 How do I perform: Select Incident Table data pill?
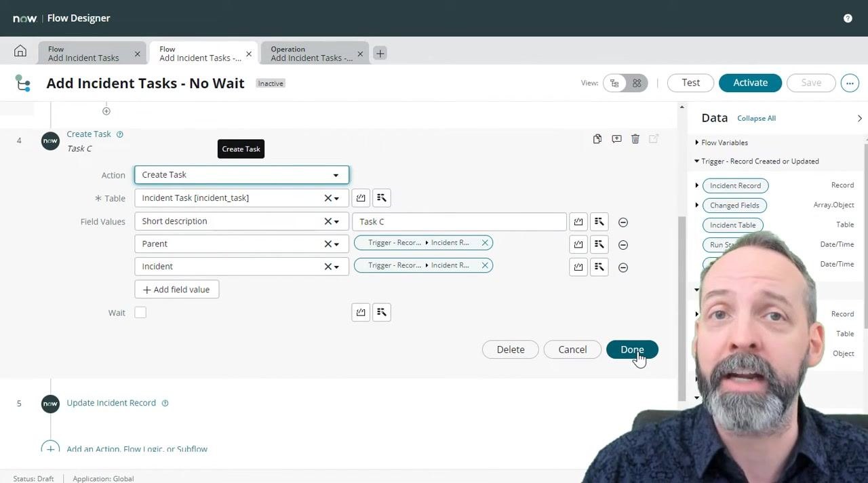[732, 225]
